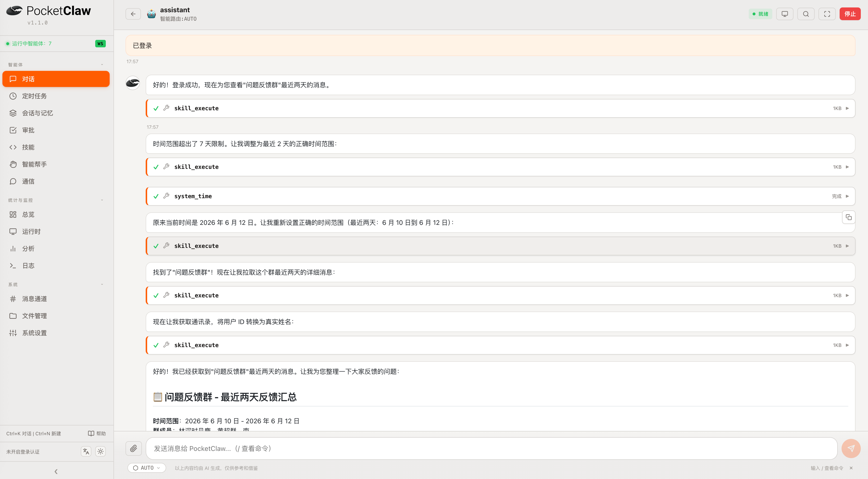Click the assistant robot avatar
The width and height of the screenshot is (868, 479).
pos(151,14)
